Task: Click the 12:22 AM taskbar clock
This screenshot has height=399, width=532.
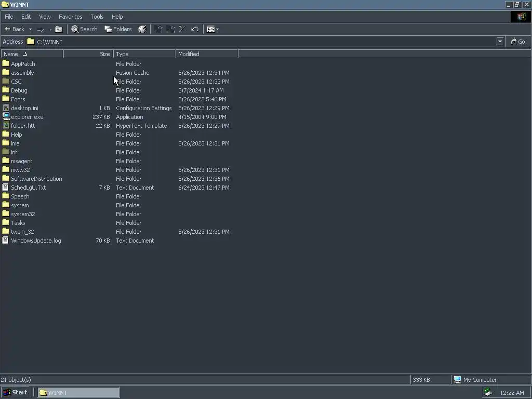Action: pyautogui.click(x=512, y=393)
